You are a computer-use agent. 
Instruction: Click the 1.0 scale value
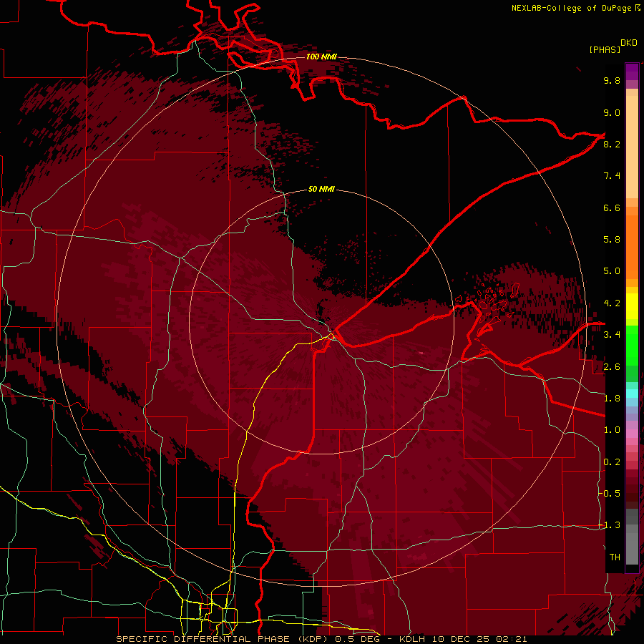(x=612, y=430)
